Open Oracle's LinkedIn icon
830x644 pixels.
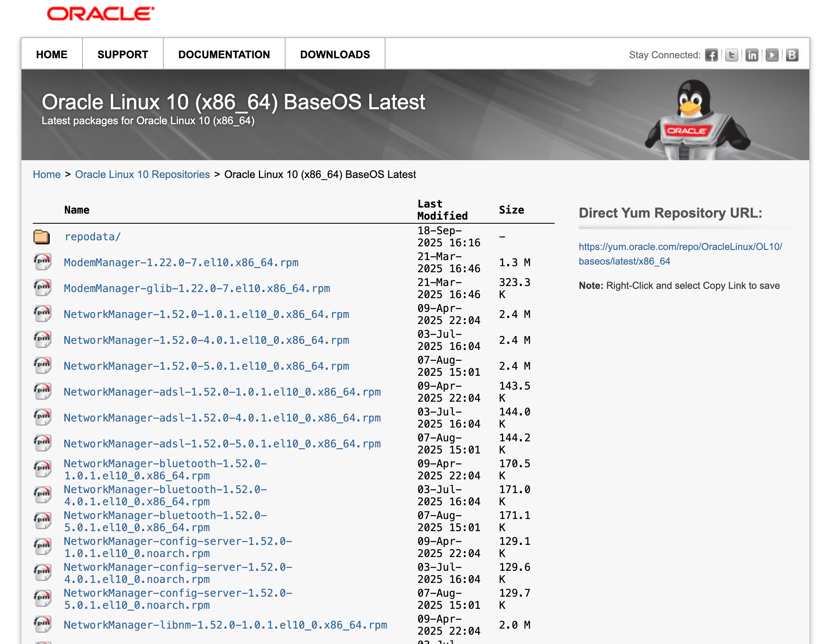(x=752, y=55)
